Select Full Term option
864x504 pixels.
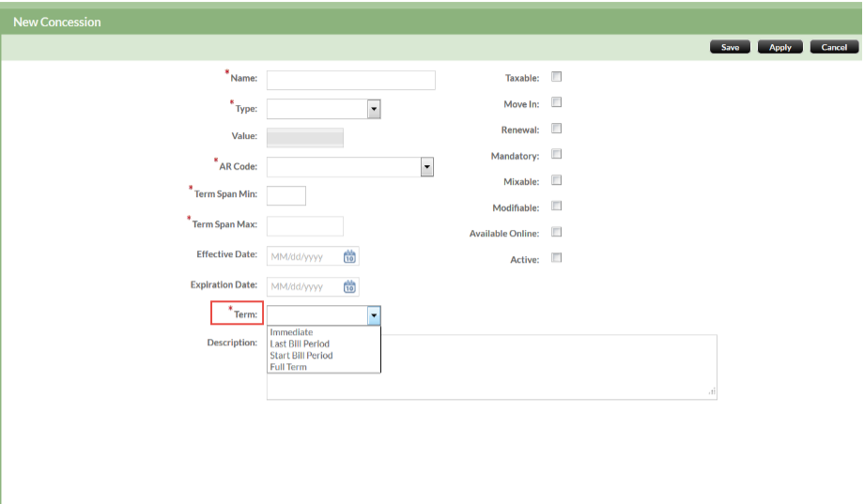coord(288,367)
